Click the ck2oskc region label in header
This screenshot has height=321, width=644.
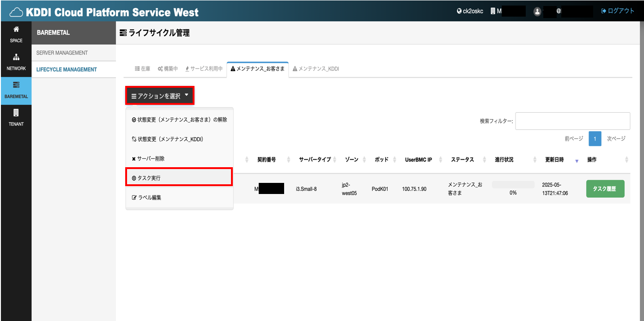[473, 11]
